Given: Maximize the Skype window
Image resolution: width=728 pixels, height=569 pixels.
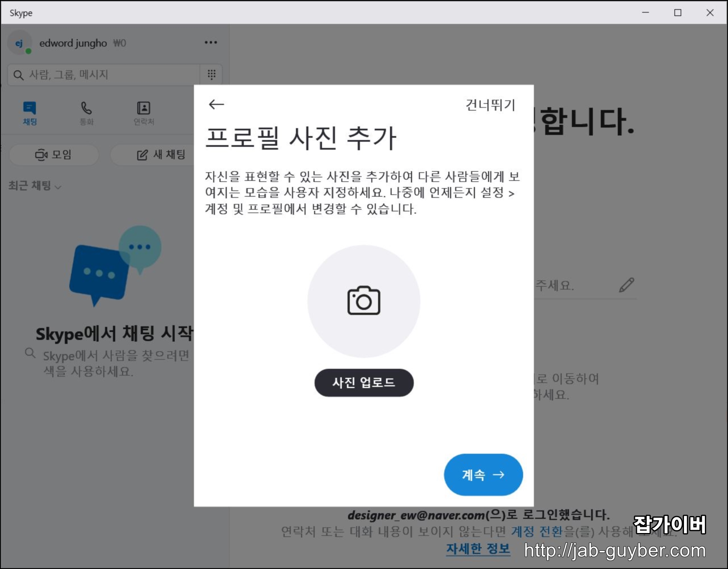Looking at the screenshot, I should [x=678, y=13].
